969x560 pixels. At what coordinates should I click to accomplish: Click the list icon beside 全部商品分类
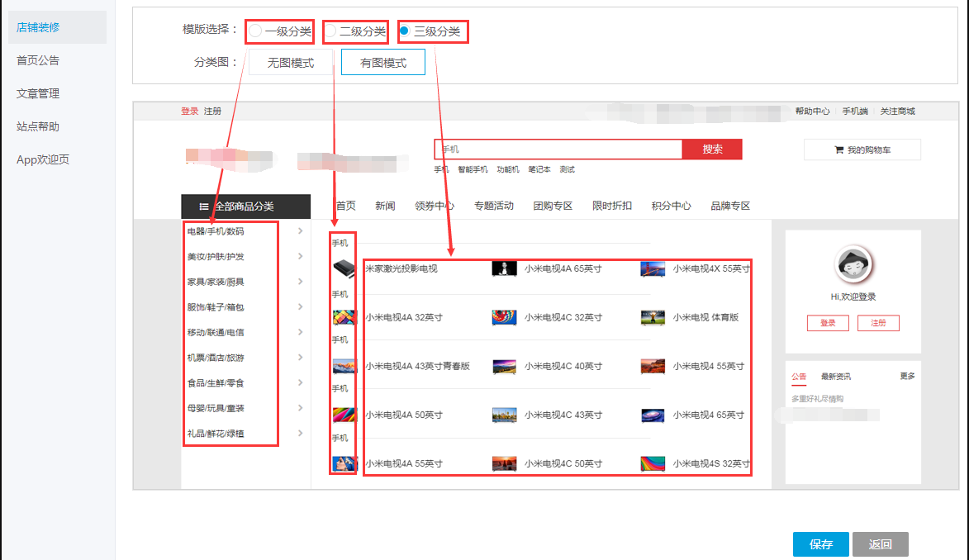[x=203, y=206]
